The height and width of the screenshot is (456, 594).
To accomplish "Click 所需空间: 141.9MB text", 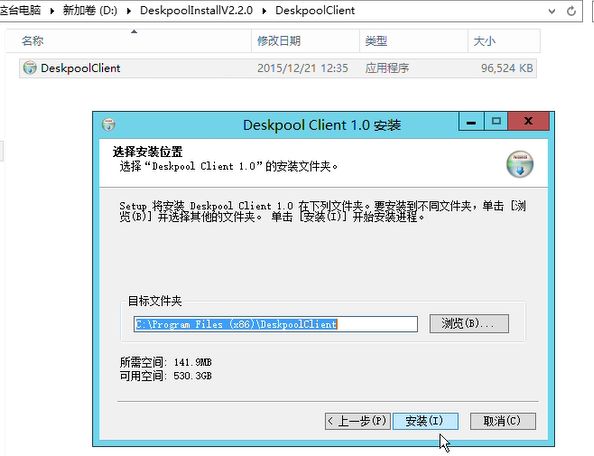I will 166,362.
